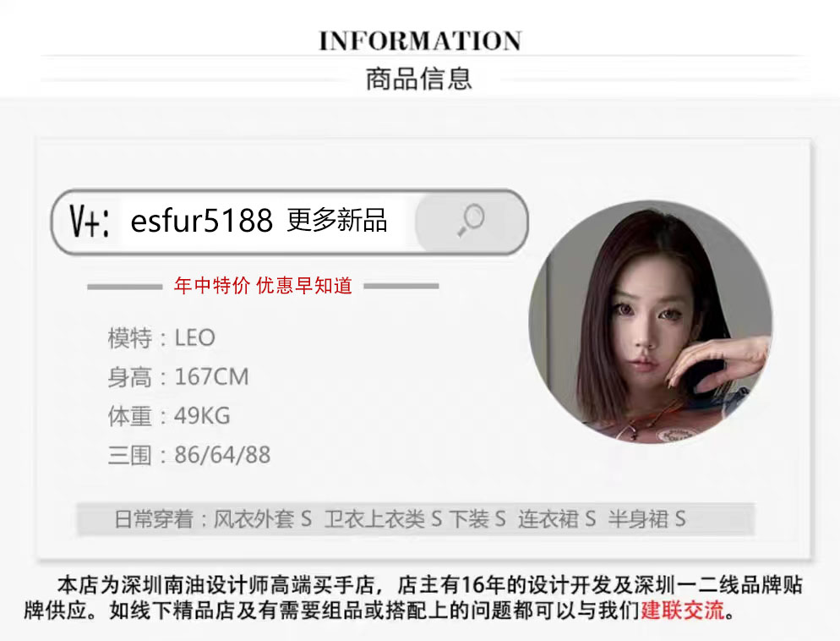Click the 体重：49KG line
Image resolution: width=840 pixels, height=641 pixels.
click(x=169, y=416)
